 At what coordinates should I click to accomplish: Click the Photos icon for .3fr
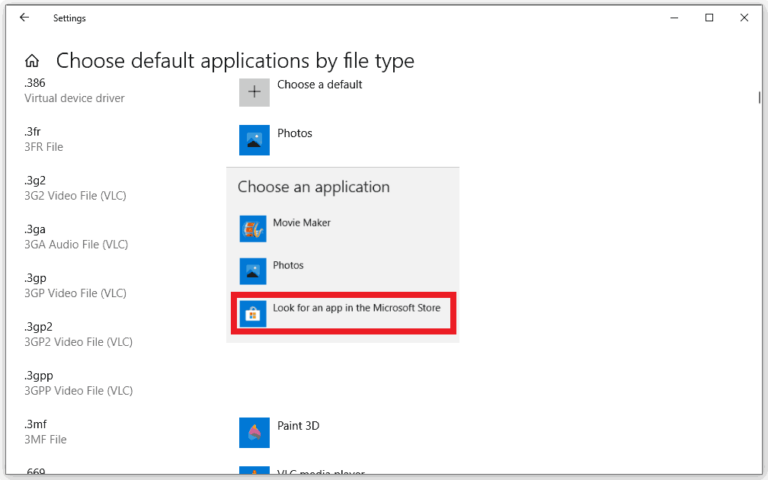point(254,140)
